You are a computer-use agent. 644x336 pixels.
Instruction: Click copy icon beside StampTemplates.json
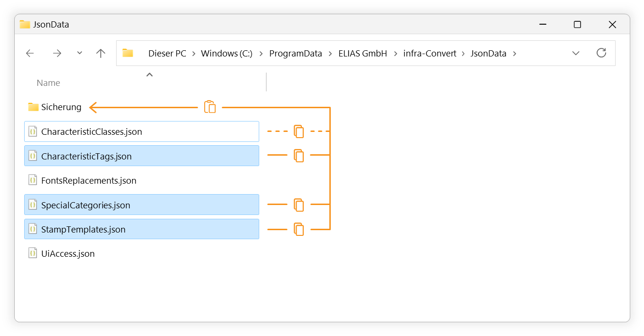299,229
